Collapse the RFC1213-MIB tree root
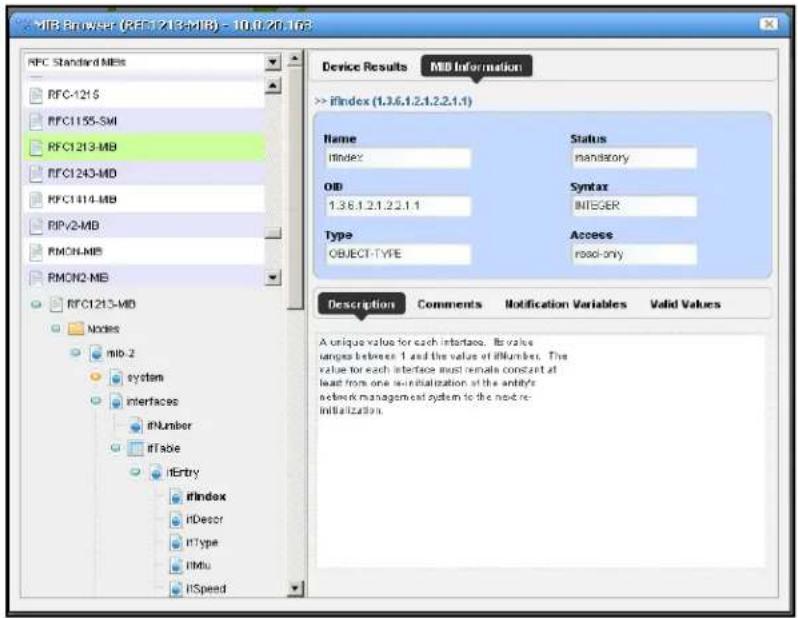This screenshot has width=798, height=618. (36, 304)
